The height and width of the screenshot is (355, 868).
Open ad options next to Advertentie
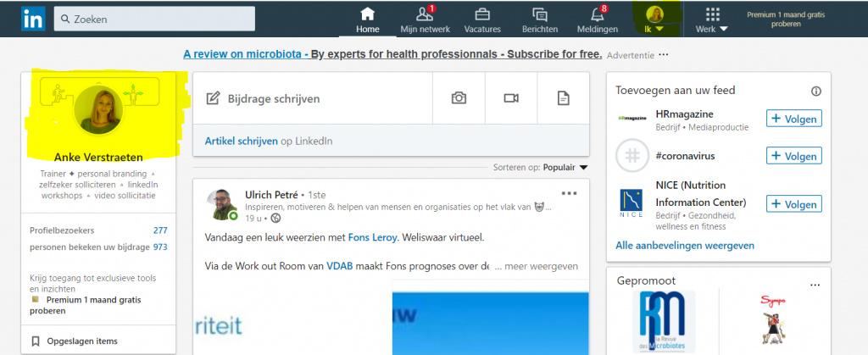[x=663, y=55]
